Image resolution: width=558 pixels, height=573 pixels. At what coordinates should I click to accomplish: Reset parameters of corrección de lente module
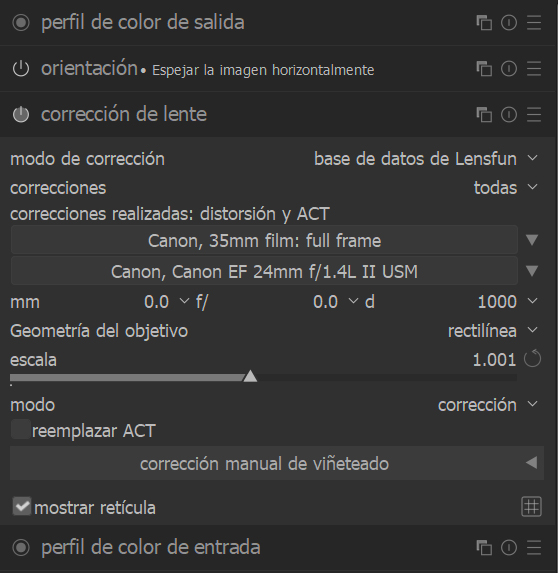pos(509,115)
